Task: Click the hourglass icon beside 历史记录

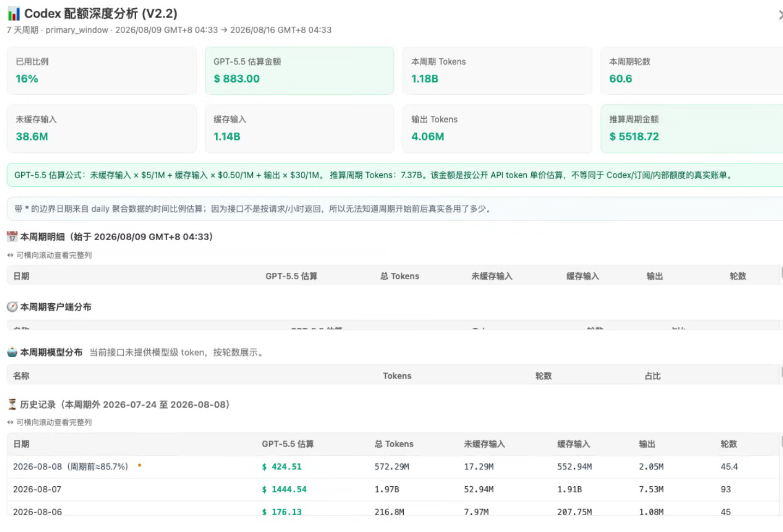Action: 12,404
